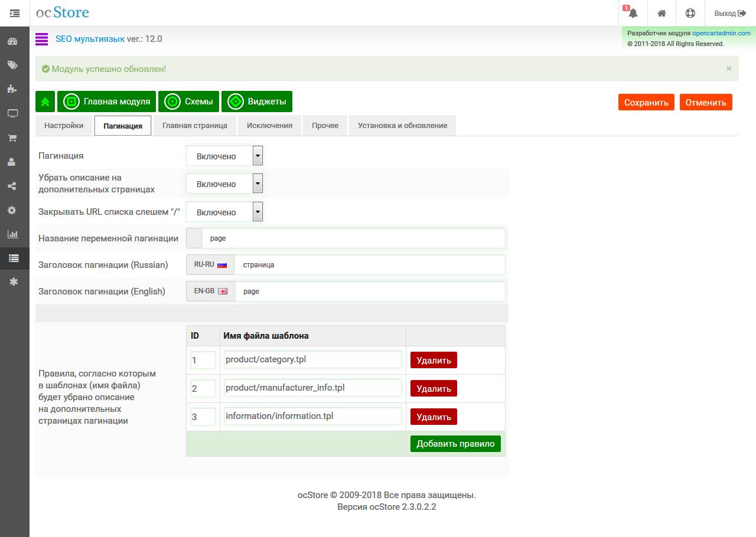This screenshot has width=756, height=537.
Task: Open the Design monitor icon in sidebar
Action: coord(12,113)
